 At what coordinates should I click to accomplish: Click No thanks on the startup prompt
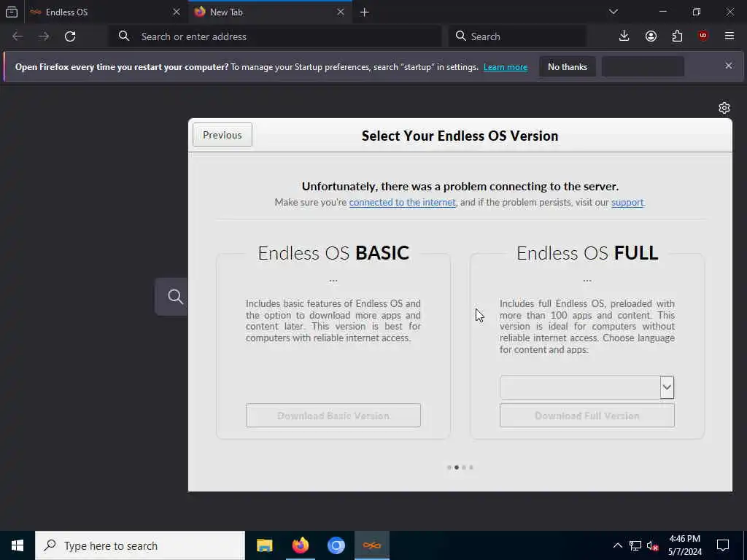[x=568, y=66]
